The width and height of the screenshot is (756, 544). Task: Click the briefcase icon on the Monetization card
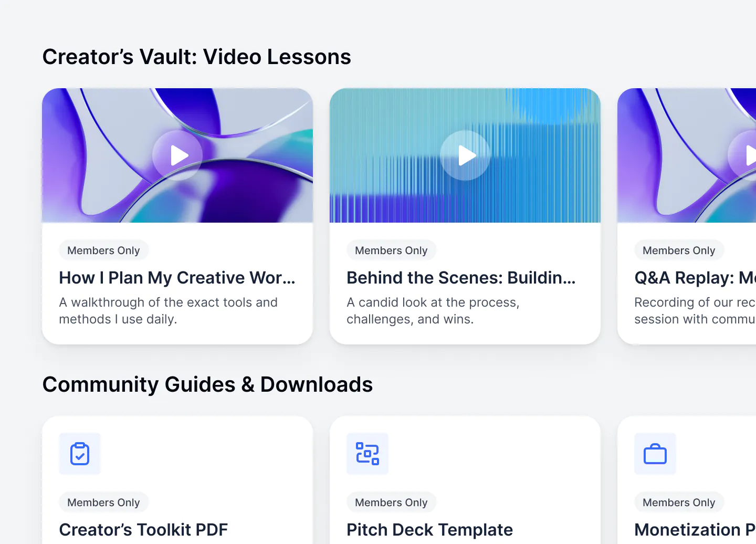coord(655,454)
